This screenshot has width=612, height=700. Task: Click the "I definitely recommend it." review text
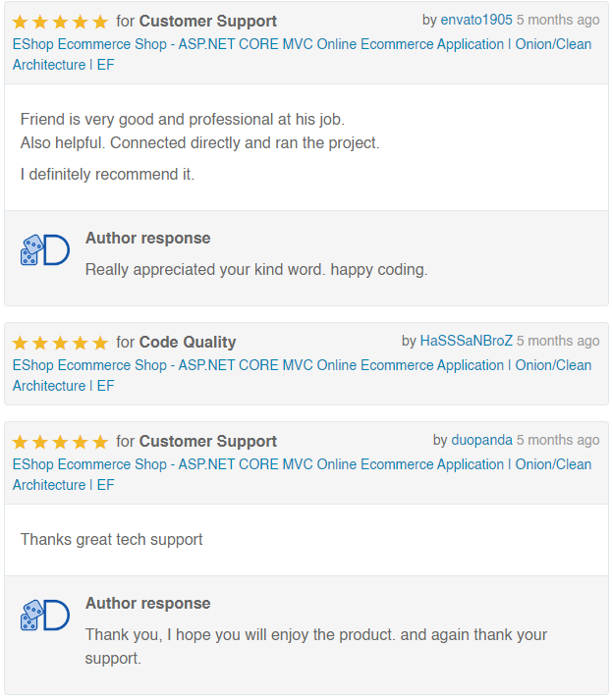pyautogui.click(x=107, y=175)
